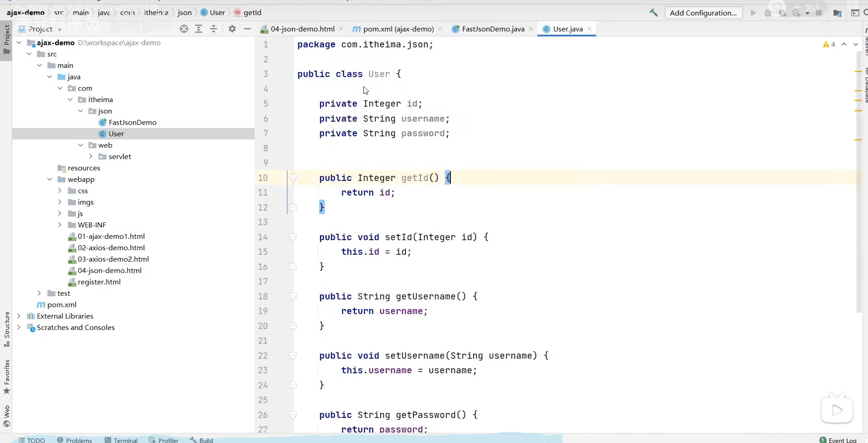The height and width of the screenshot is (443, 868).
Task: Go to previous highlighted error arrow
Action: pyautogui.click(x=844, y=44)
